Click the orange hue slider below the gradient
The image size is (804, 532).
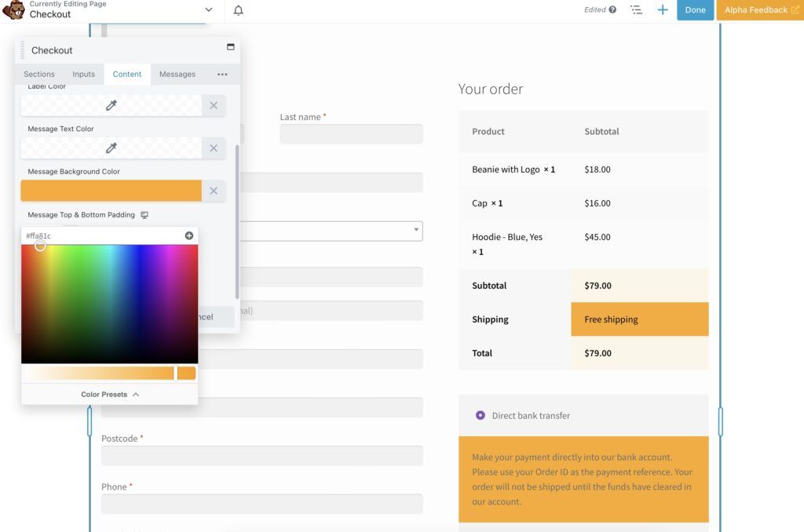[102, 372]
